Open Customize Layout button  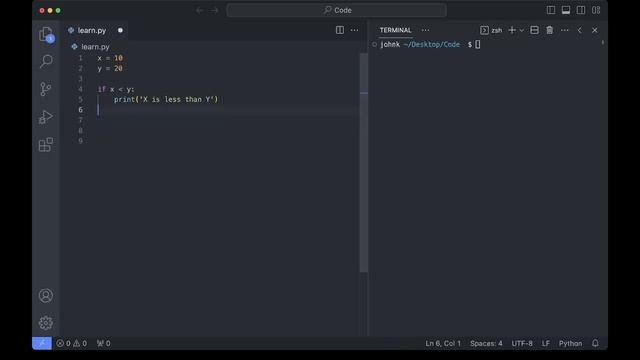pyautogui.click(x=596, y=10)
